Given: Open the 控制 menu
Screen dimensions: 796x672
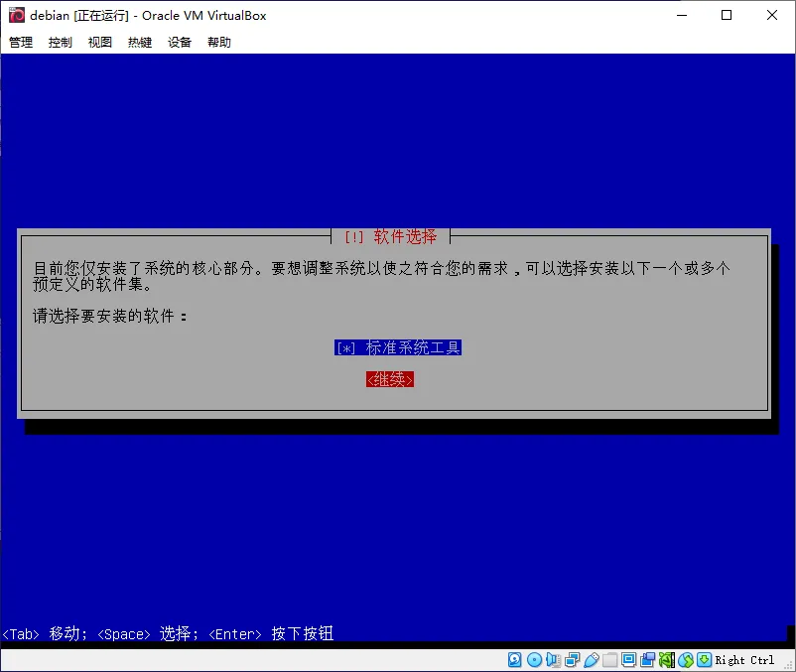Looking at the screenshot, I should 61,42.
